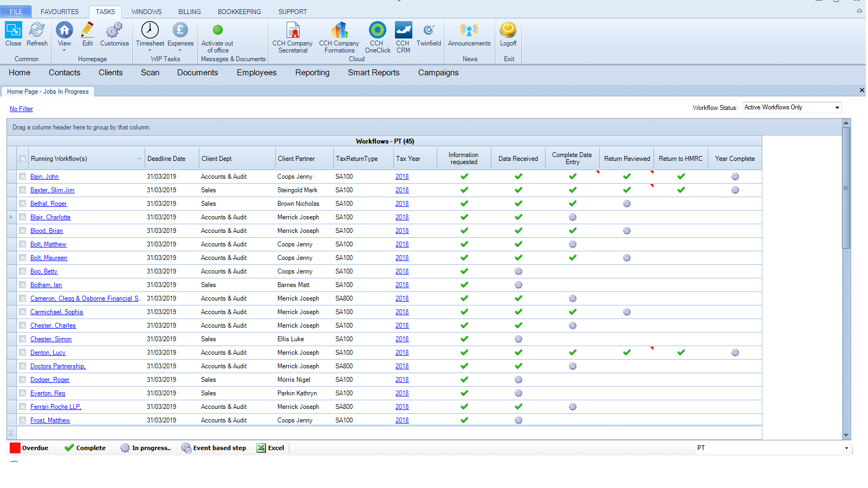Click scrollbar down arrow of workflow list

(x=846, y=435)
